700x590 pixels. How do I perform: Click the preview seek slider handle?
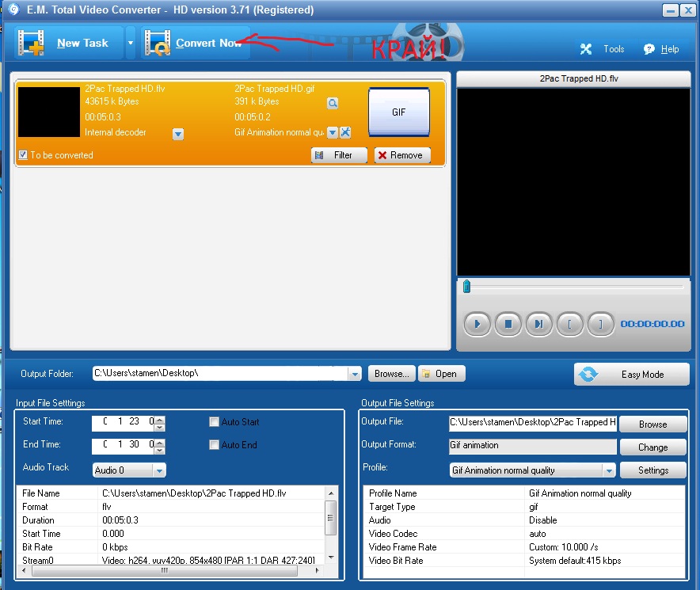[466, 287]
